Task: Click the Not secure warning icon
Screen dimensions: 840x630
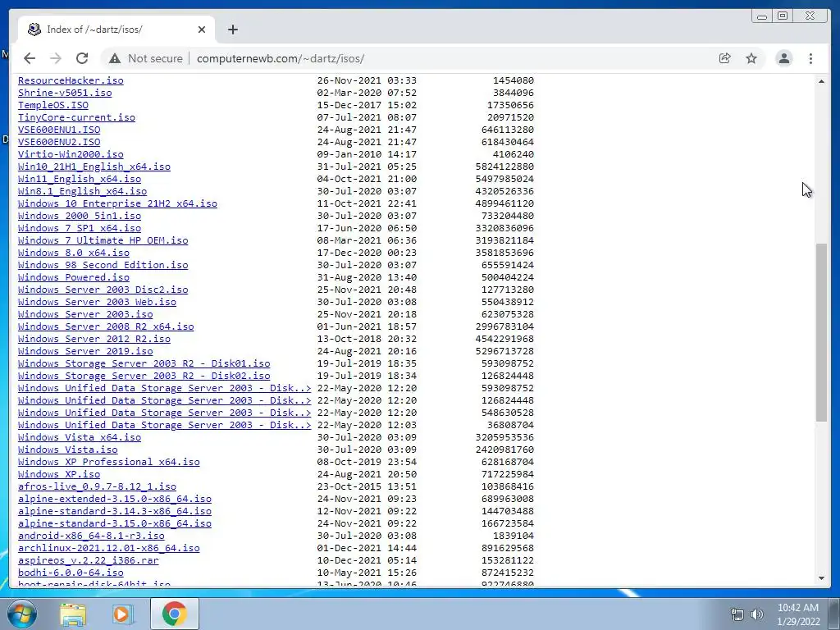Action: (115, 58)
